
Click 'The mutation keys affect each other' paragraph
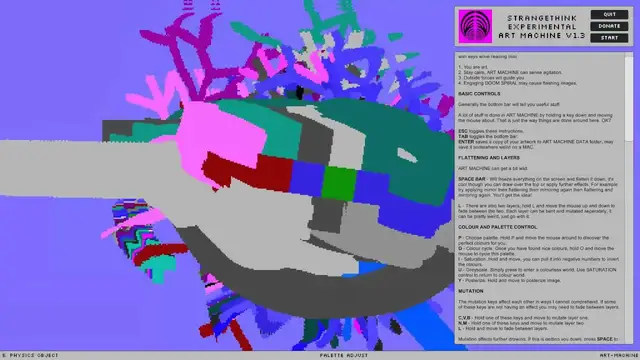point(538,304)
